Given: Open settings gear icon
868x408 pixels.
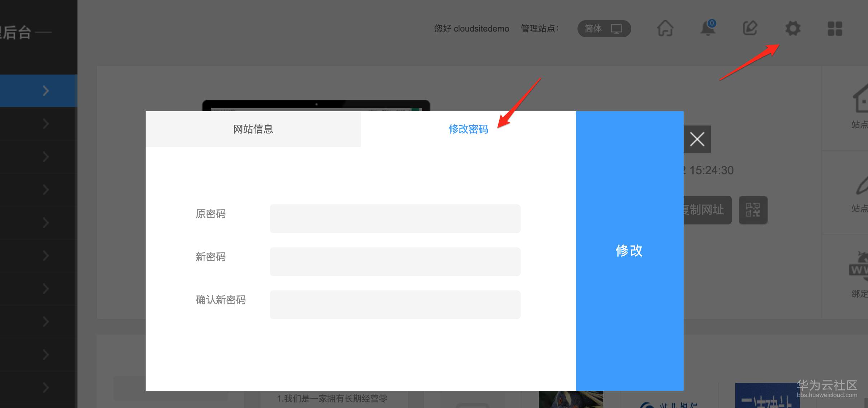Looking at the screenshot, I should tap(793, 28).
